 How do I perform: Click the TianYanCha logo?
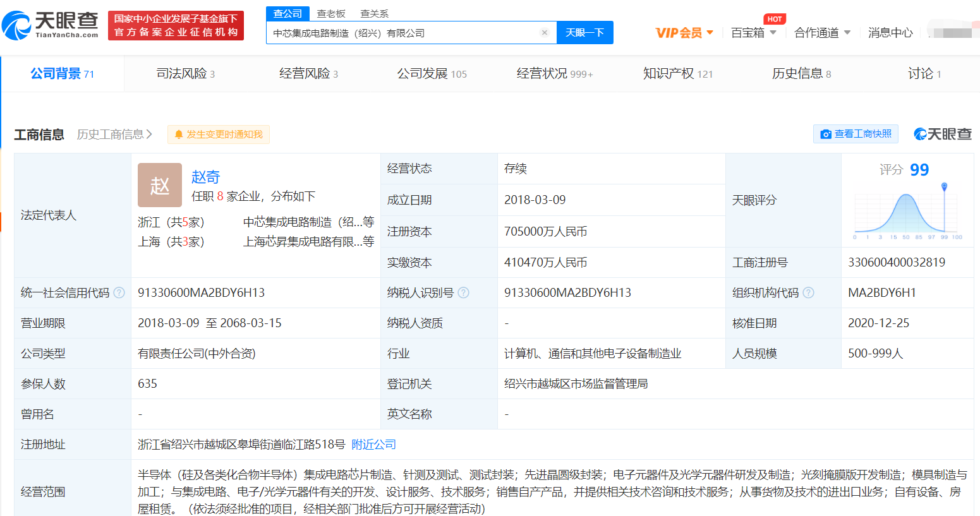[x=51, y=25]
